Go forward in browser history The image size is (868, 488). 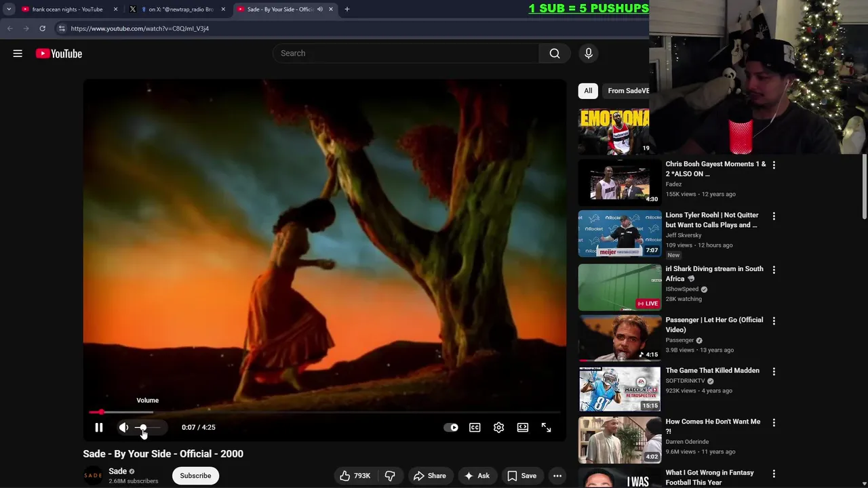point(26,28)
